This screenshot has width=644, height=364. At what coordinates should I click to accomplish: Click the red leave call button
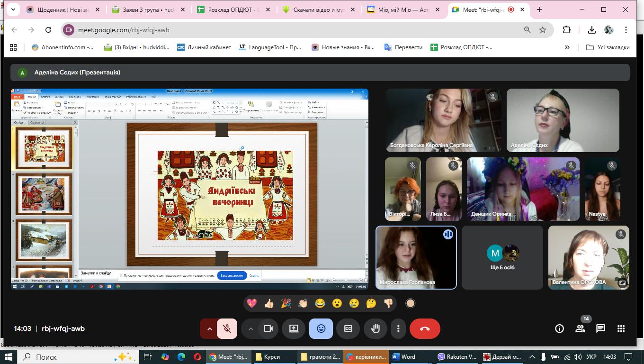pos(425,329)
